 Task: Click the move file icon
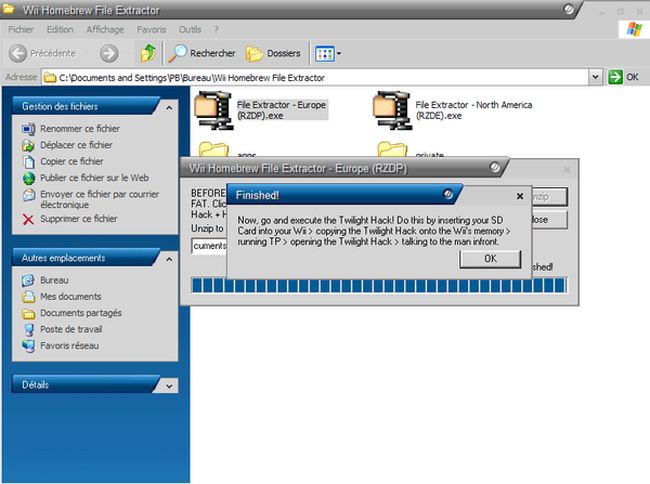click(x=28, y=145)
